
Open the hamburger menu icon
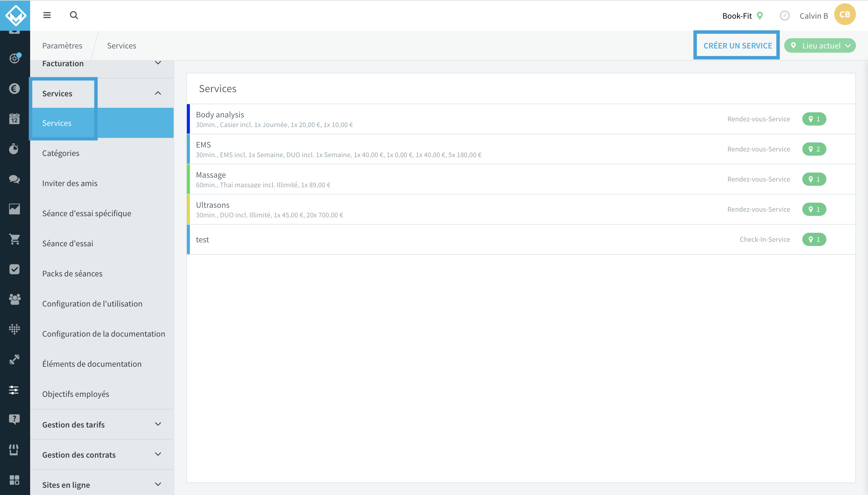pos(47,15)
